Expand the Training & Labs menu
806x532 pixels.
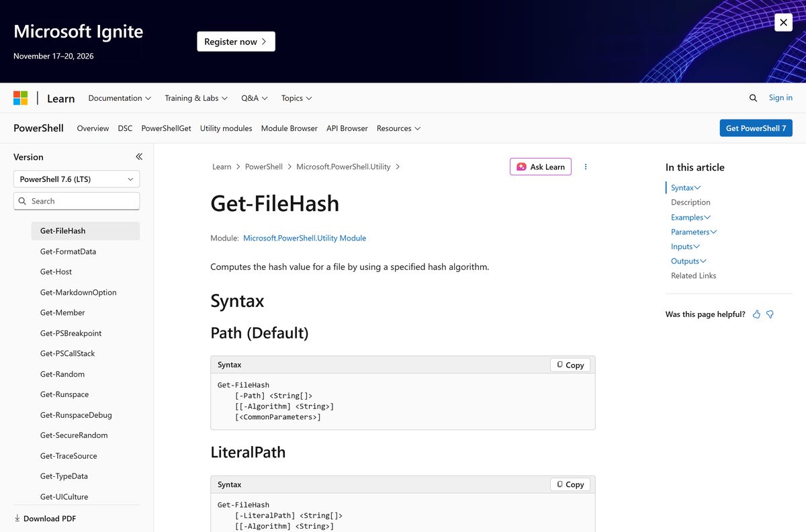[196, 98]
